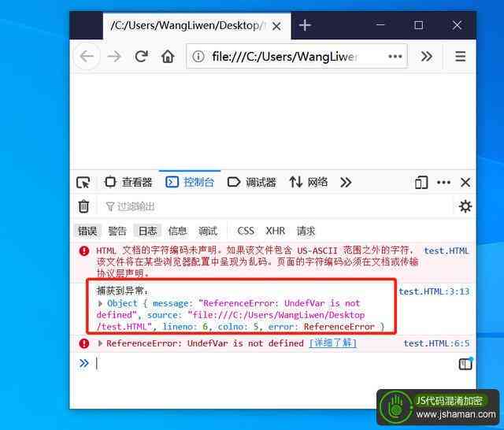Select the 捕获到异常 log text
The width and height of the screenshot is (504, 430).
[122, 291]
